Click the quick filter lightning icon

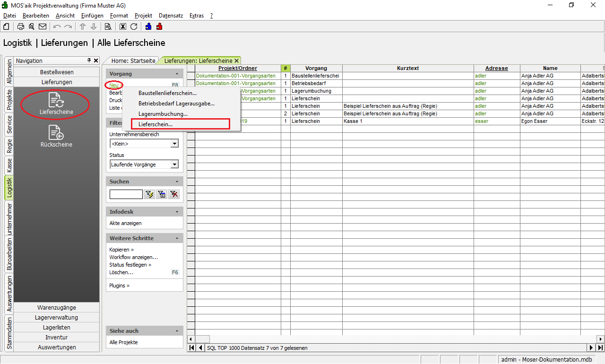coord(149,194)
